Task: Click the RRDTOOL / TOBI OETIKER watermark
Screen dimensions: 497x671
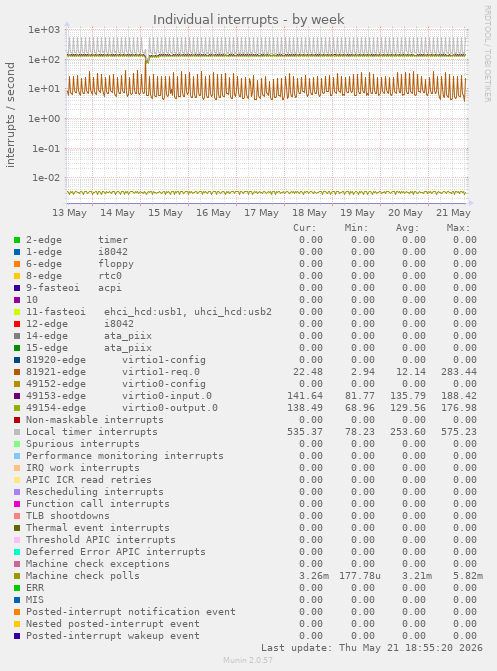Action: click(x=488, y=53)
